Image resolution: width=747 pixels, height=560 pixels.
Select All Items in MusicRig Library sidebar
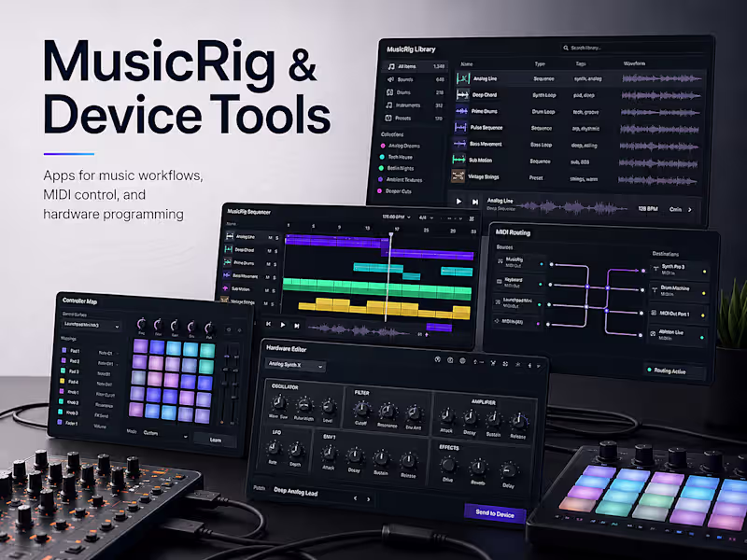pyautogui.click(x=416, y=66)
